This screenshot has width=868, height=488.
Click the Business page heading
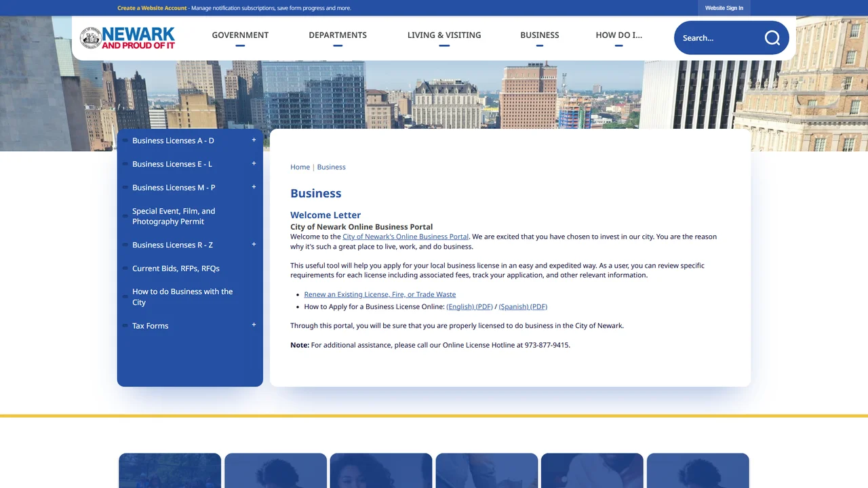point(316,193)
